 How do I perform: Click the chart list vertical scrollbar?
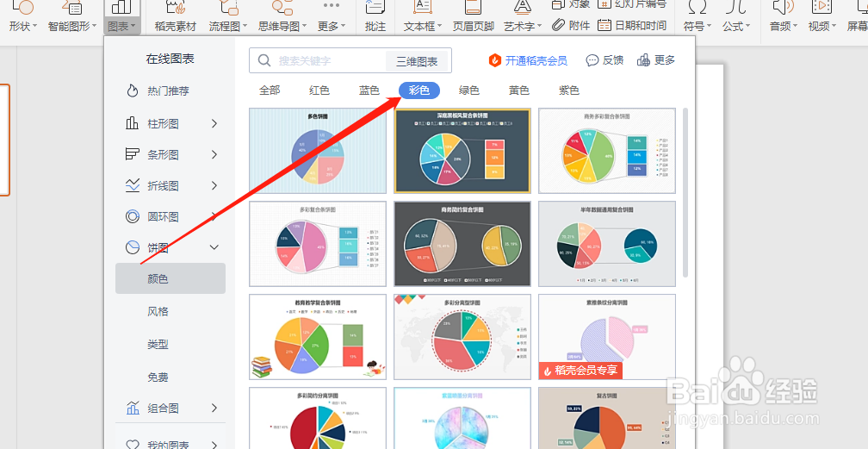[685, 192]
